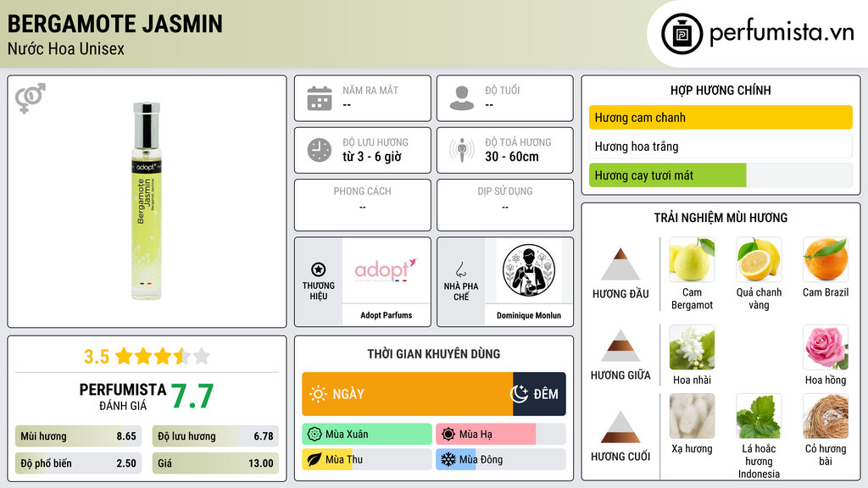Click the Mùa Xuân season bar
The height and width of the screenshot is (488, 868).
[x=367, y=435]
